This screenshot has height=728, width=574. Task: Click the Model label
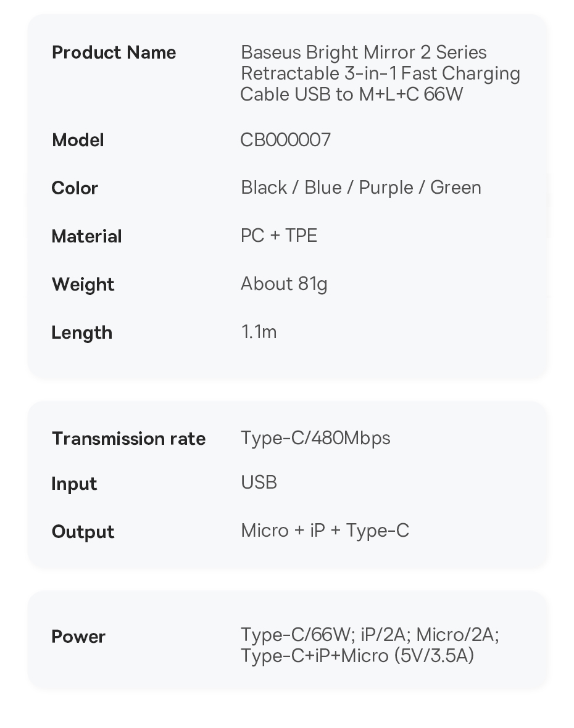pyautogui.click(x=78, y=140)
